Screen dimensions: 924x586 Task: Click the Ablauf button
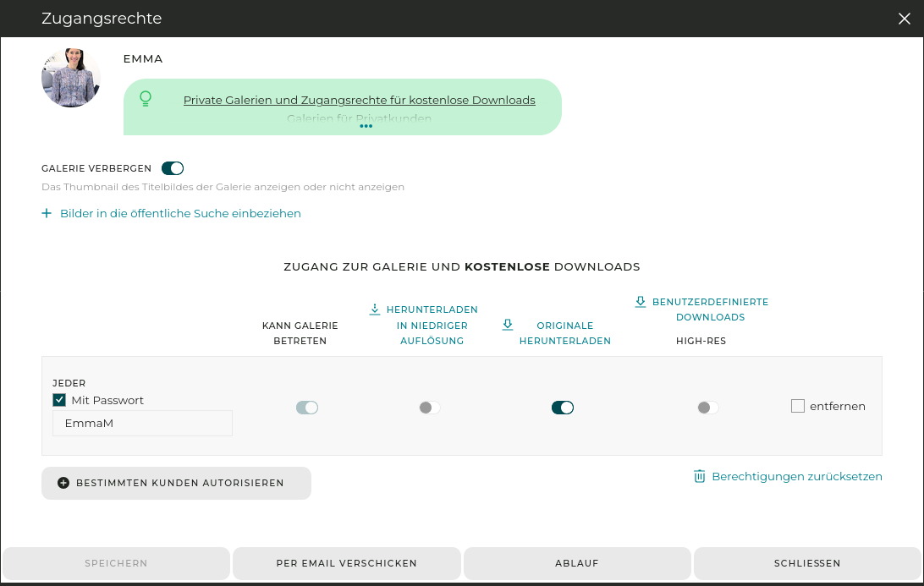tap(577, 563)
